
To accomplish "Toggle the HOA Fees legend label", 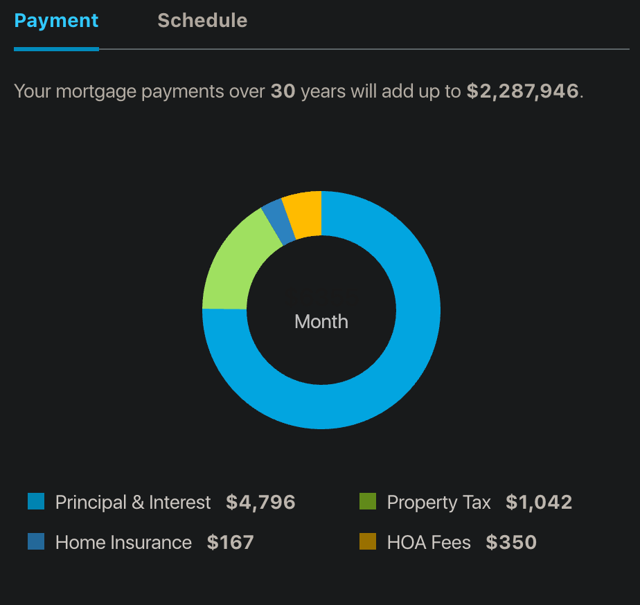I will coord(429,542).
